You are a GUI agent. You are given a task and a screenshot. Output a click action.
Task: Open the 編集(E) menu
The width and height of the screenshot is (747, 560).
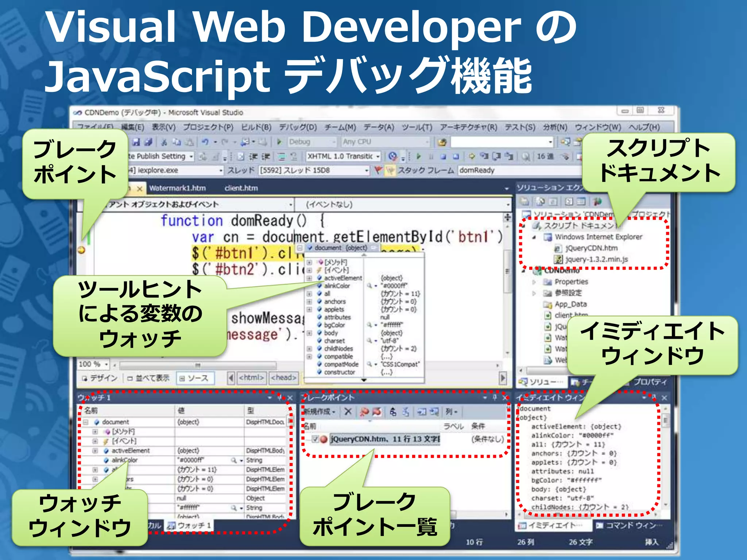pyautogui.click(x=132, y=127)
